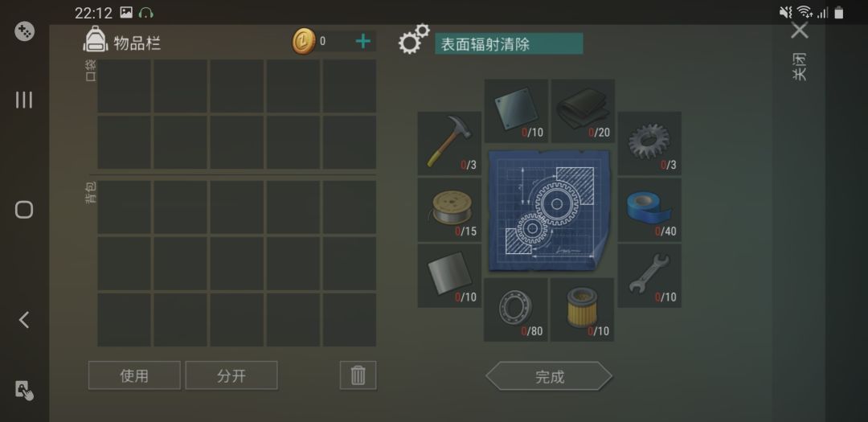Select the metal plate slot with bolts
868x422 pixels.
click(515, 111)
